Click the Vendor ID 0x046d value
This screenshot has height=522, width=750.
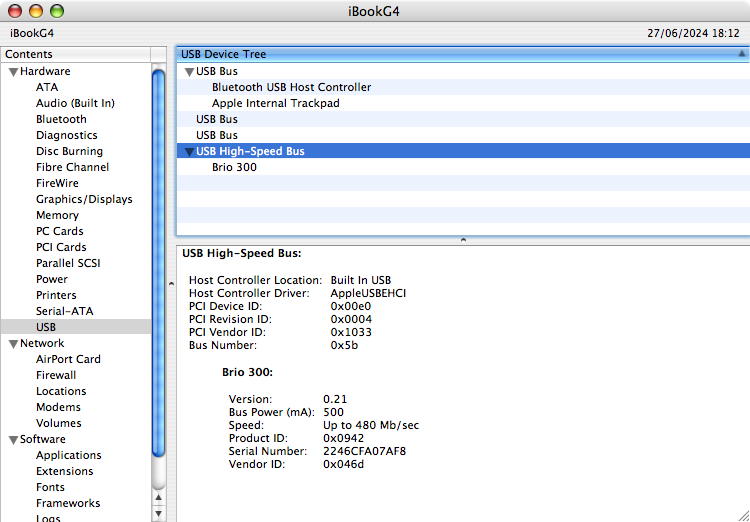(x=343, y=464)
